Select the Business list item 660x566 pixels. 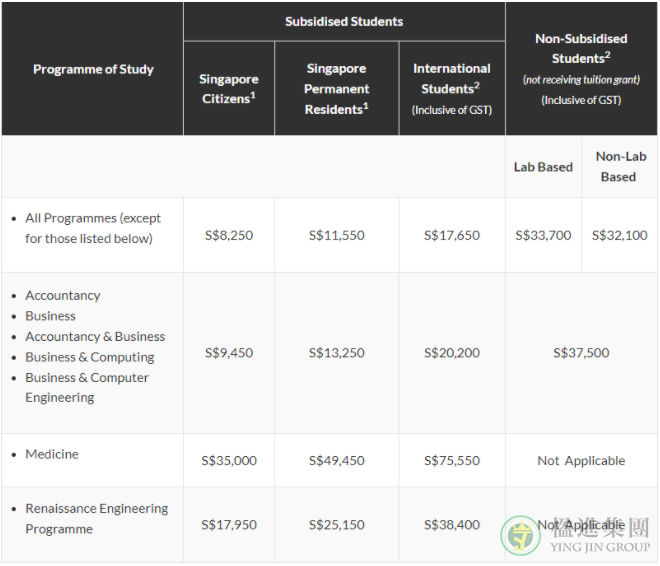coord(51,316)
